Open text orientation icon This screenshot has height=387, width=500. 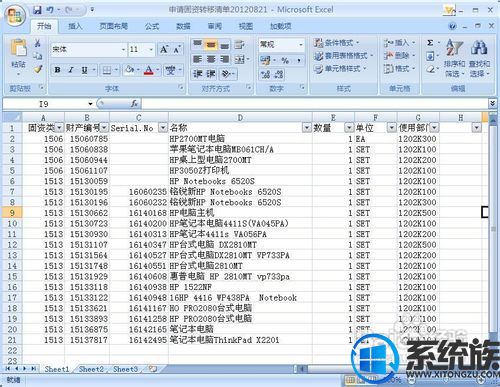coord(227,74)
